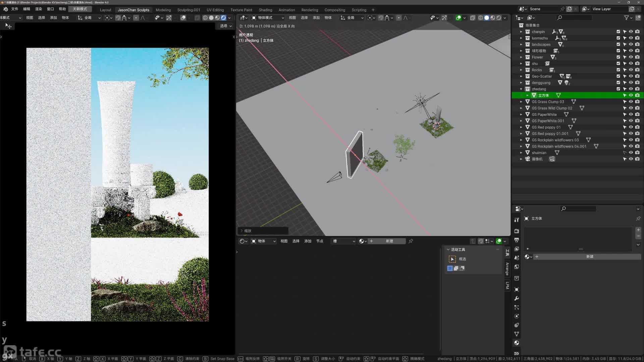Switch to the Shading workspace tab

point(265,10)
